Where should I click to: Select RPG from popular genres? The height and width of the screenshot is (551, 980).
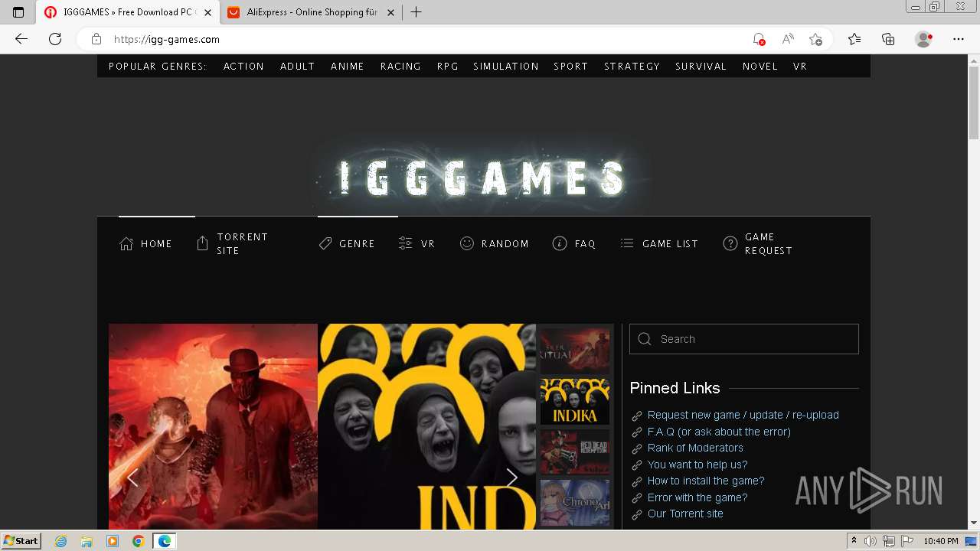point(447,67)
